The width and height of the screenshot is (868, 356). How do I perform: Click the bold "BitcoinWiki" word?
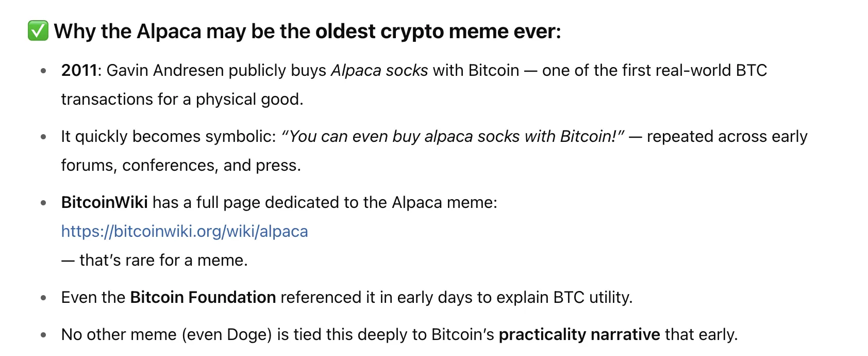point(104,202)
